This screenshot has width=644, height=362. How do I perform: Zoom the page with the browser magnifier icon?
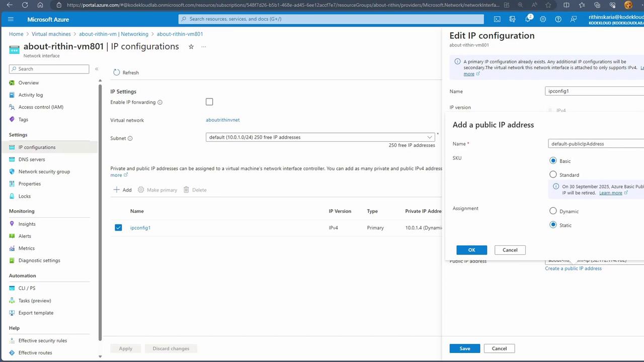[520, 5]
